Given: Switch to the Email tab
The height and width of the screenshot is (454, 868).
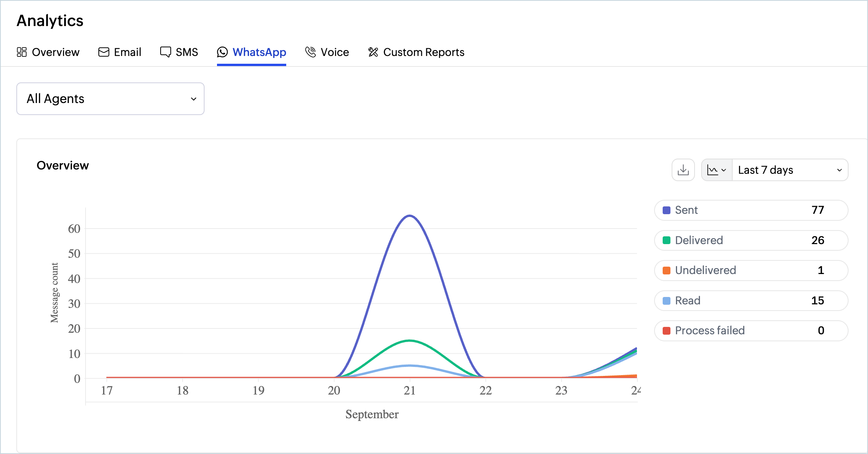Looking at the screenshot, I should 120,52.
